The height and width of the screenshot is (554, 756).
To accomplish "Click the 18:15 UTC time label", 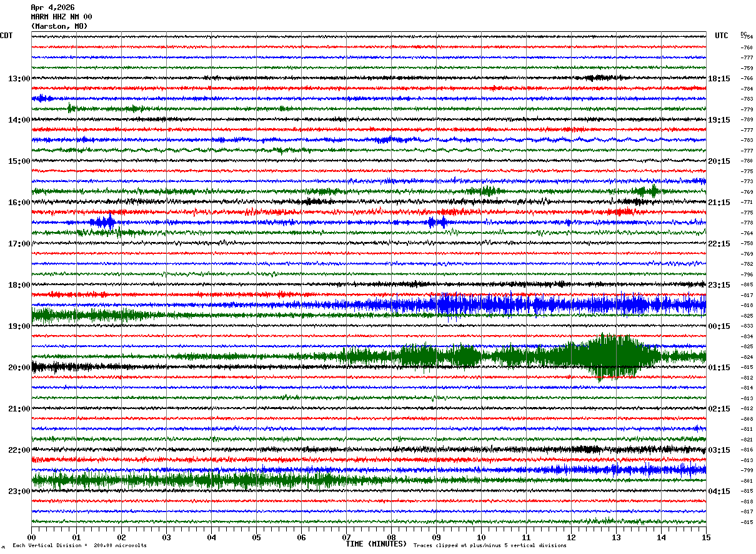I will 719,79.
